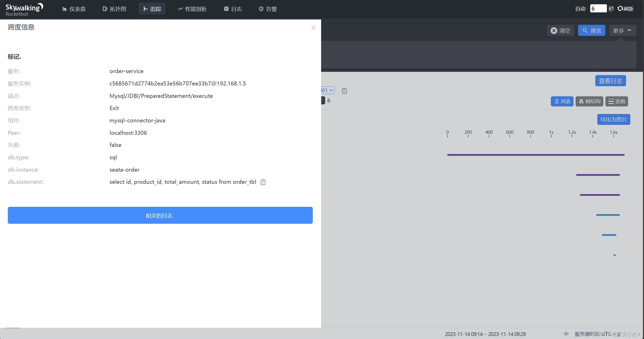The width and height of the screenshot is (644, 339).
Task: Select the service value order-service
Action: pos(126,71)
